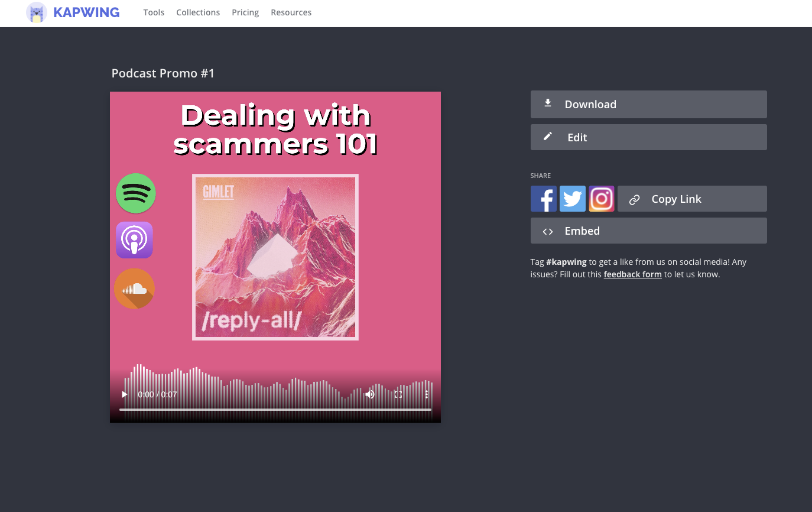Toggle fullscreen video mode
812x512 pixels.
click(x=398, y=394)
